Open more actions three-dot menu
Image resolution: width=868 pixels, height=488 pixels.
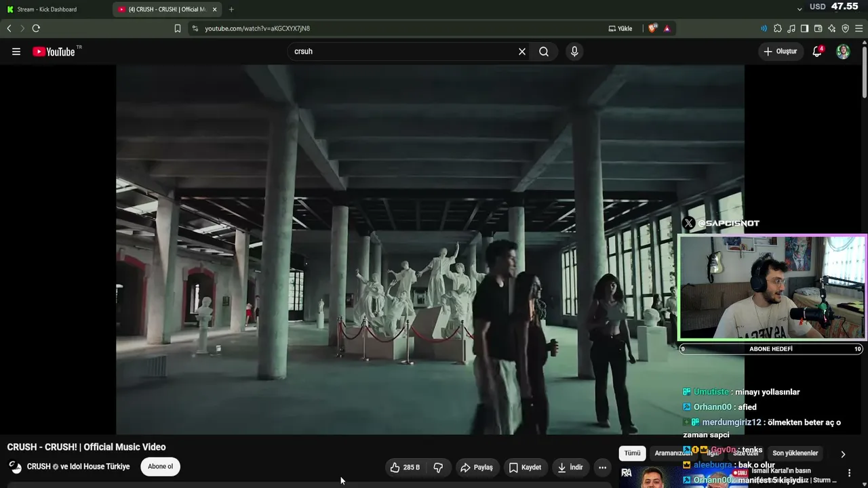pyautogui.click(x=602, y=468)
